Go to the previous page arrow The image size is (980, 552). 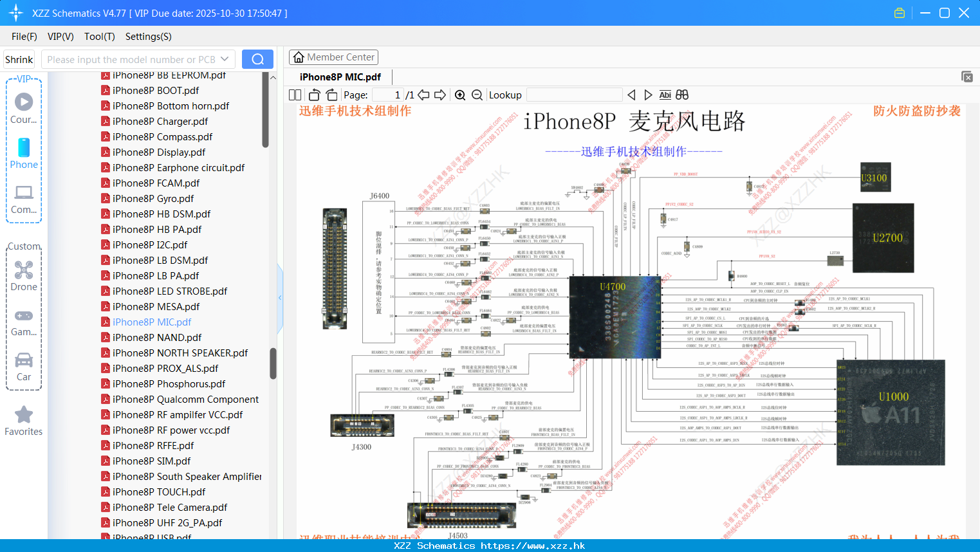click(423, 95)
